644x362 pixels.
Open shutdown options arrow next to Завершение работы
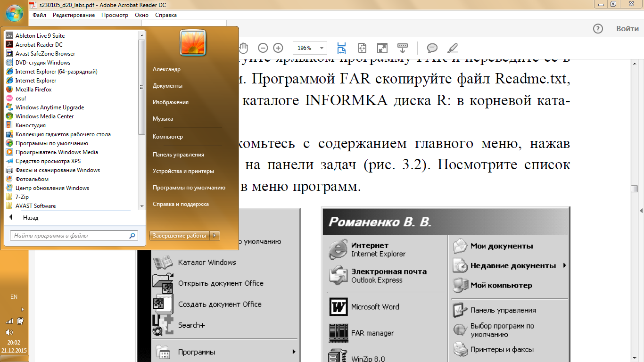tap(215, 235)
